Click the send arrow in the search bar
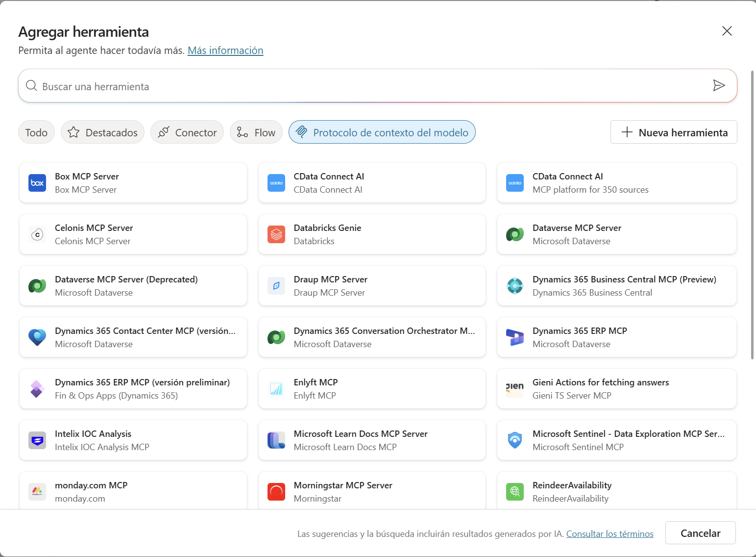756x557 pixels. tap(719, 85)
